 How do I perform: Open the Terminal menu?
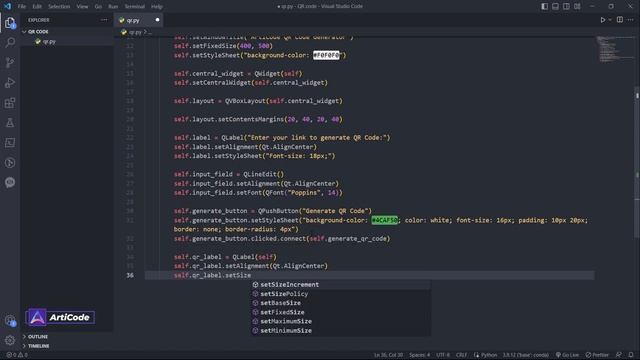click(135, 7)
